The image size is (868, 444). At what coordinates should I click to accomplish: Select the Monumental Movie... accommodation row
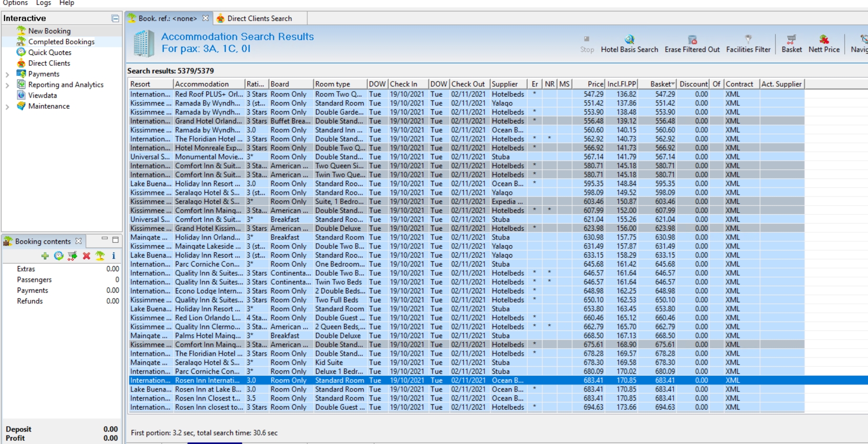(466, 157)
